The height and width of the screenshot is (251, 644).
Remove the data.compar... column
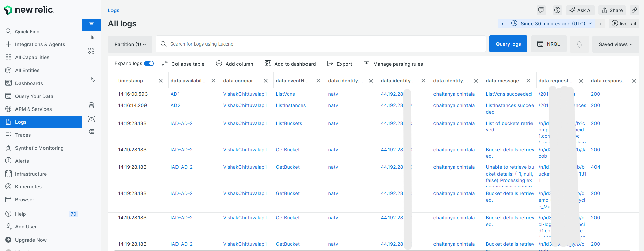click(266, 81)
